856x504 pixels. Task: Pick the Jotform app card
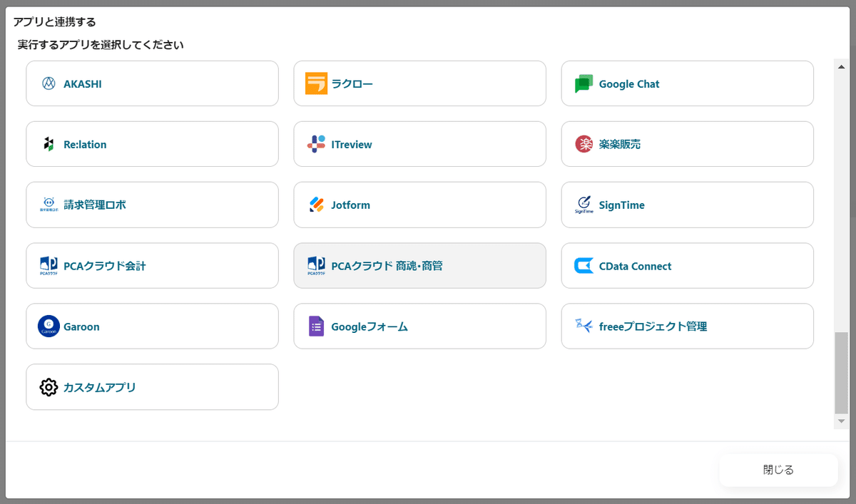click(419, 205)
